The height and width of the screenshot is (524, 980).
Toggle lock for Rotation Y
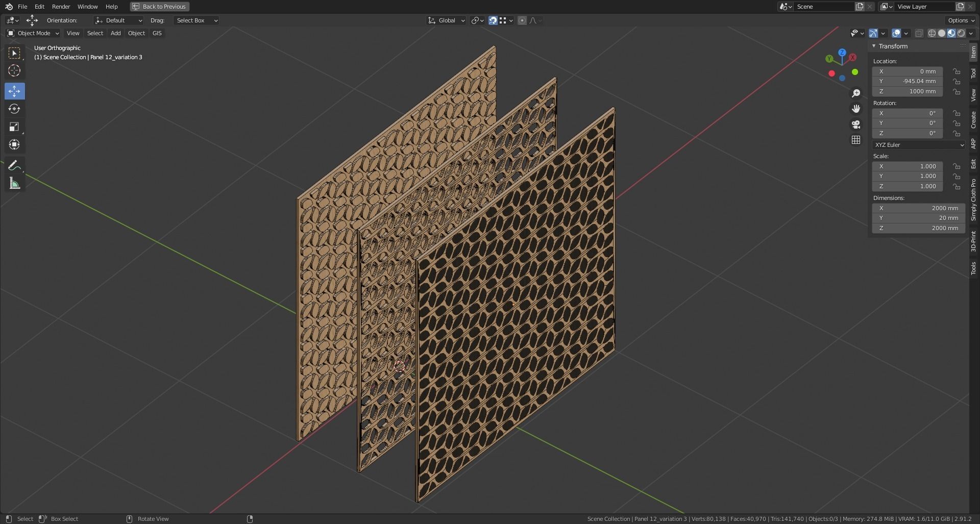click(957, 123)
